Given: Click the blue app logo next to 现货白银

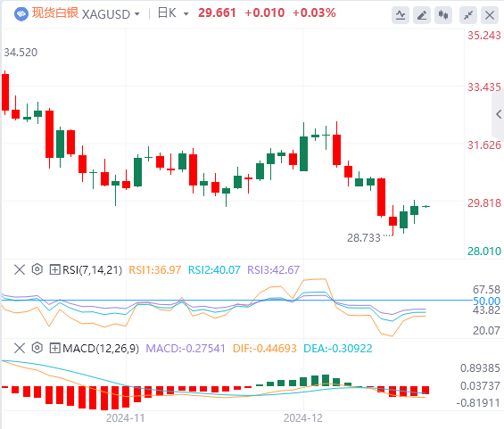Looking at the screenshot, I should [x=21, y=14].
